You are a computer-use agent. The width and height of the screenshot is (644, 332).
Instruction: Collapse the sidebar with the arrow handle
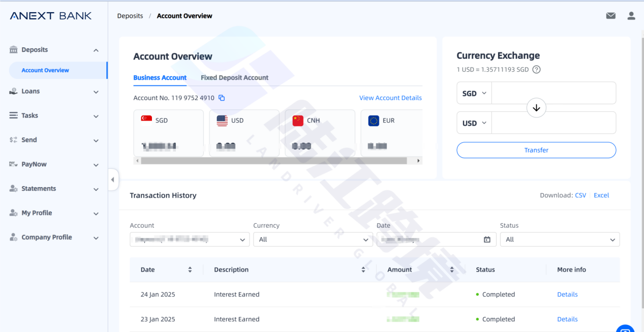click(113, 179)
